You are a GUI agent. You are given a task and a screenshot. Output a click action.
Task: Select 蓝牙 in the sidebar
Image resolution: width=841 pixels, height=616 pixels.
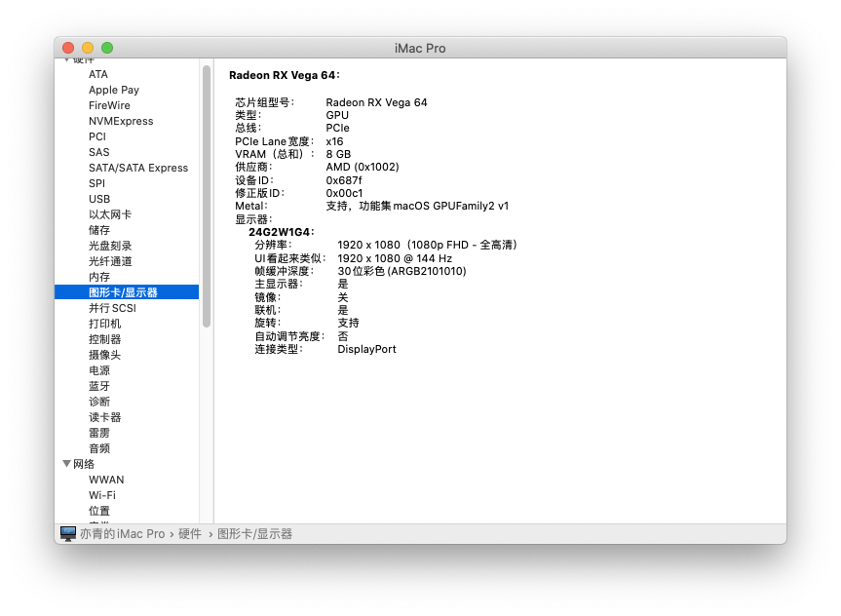pyautogui.click(x=99, y=385)
